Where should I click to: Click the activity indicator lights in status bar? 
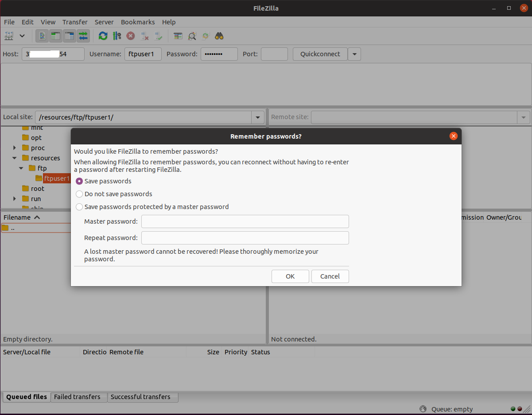(x=516, y=409)
